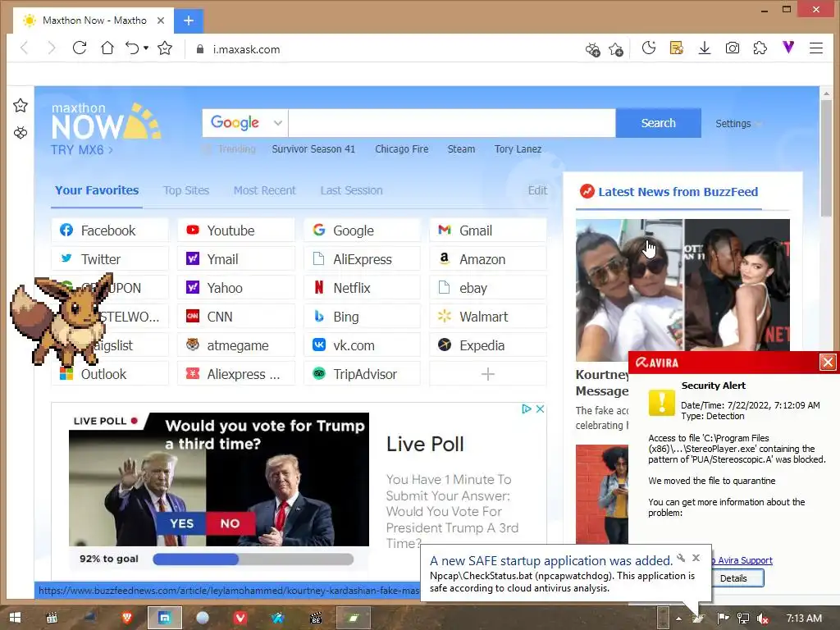Click the wrench icon on startup notification
The image size is (840, 630).
click(681, 558)
